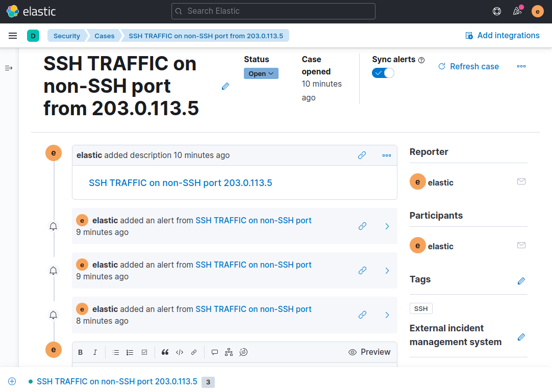The width and height of the screenshot is (552, 392).
Task: Open the timeline title in bottom bar
Action: [x=117, y=381]
